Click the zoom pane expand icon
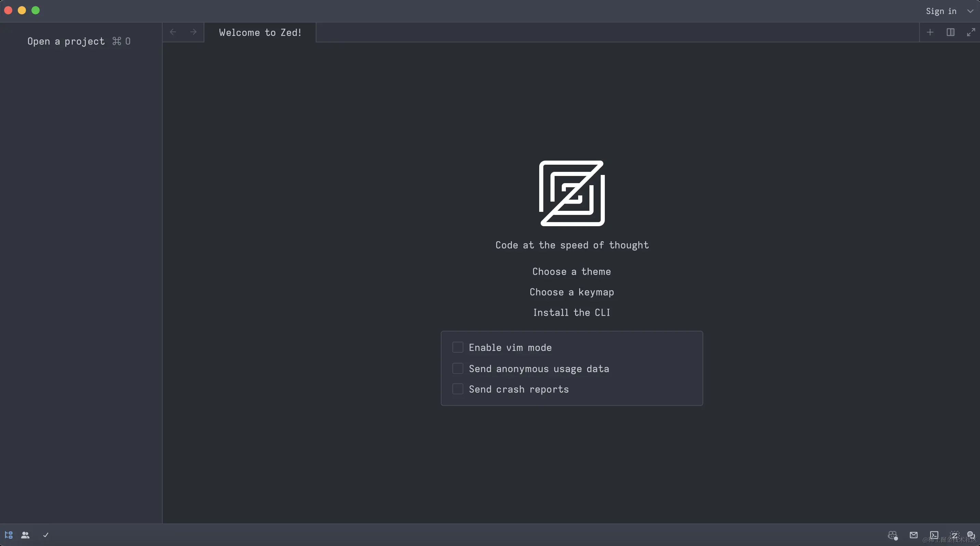980x546 pixels. (971, 32)
